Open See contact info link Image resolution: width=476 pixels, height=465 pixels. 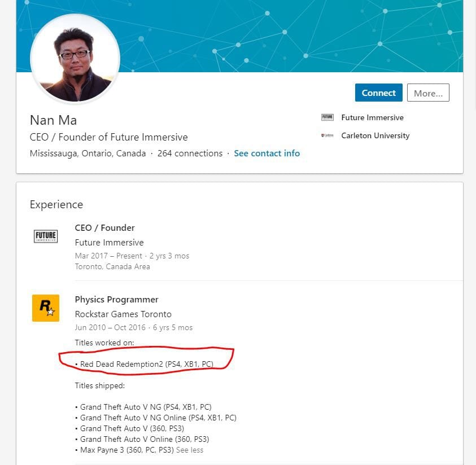point(267,153)
